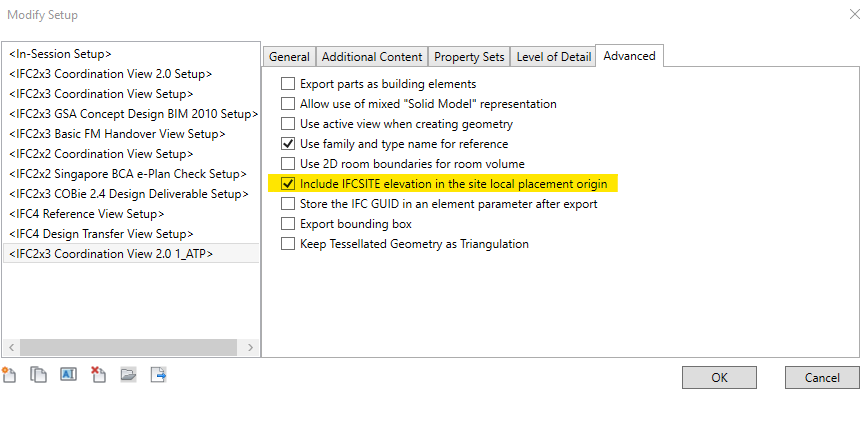Enable Export bounding box checkbox
This screenshot has width=861, height=436.
click(x=288, y=224)
